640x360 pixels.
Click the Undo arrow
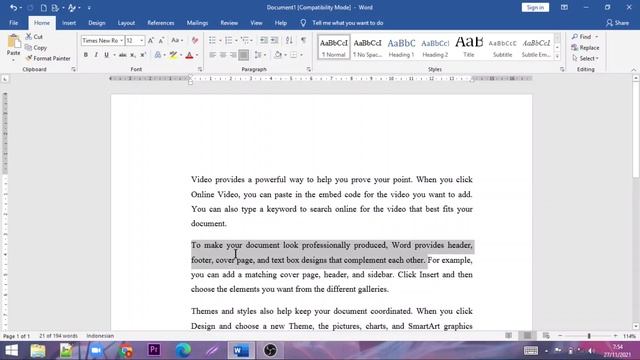[x=13, y=7]
